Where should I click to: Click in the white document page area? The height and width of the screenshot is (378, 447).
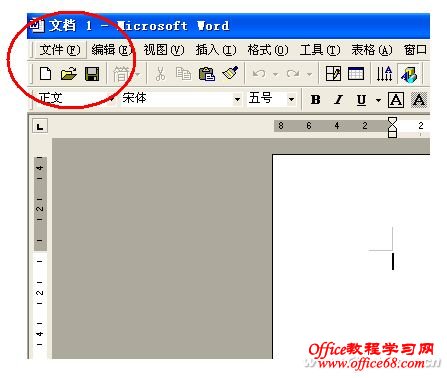click(351, 257)
